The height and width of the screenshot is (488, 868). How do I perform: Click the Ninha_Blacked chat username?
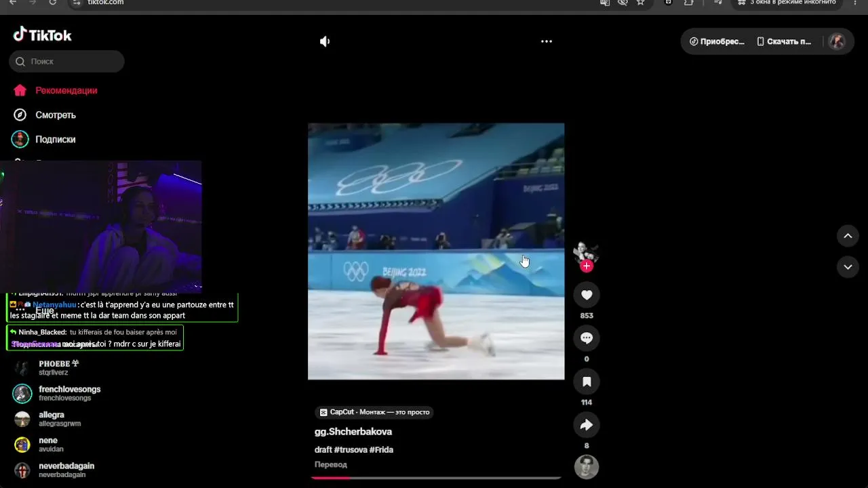click(x=43, y=332)
